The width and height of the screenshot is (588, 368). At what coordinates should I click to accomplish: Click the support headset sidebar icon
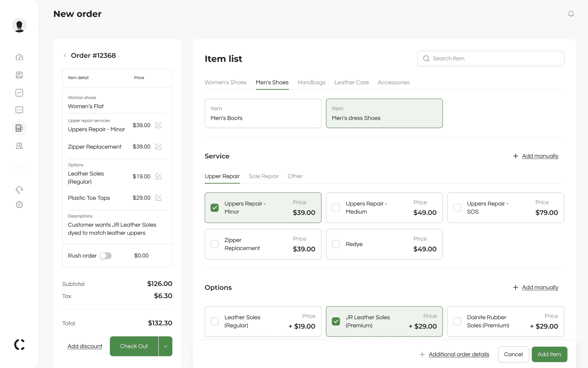pyautogui.click(x=19, y=190)
